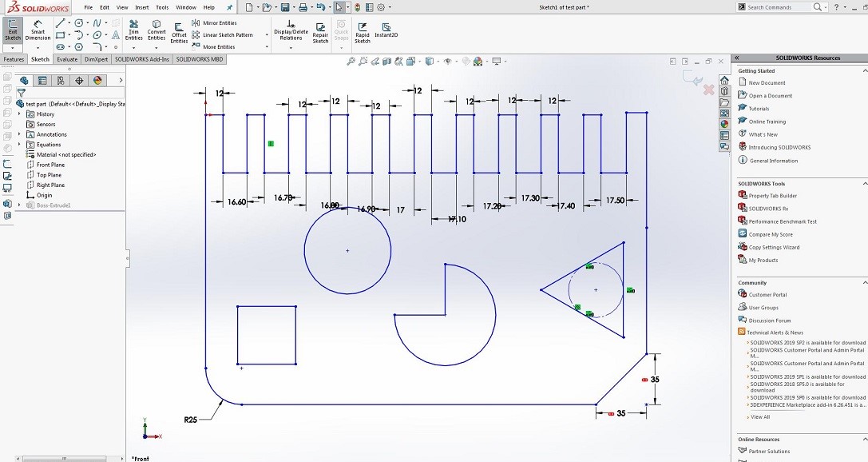Expand the Boss-Extrude1 tree node

tap(19, 205)
